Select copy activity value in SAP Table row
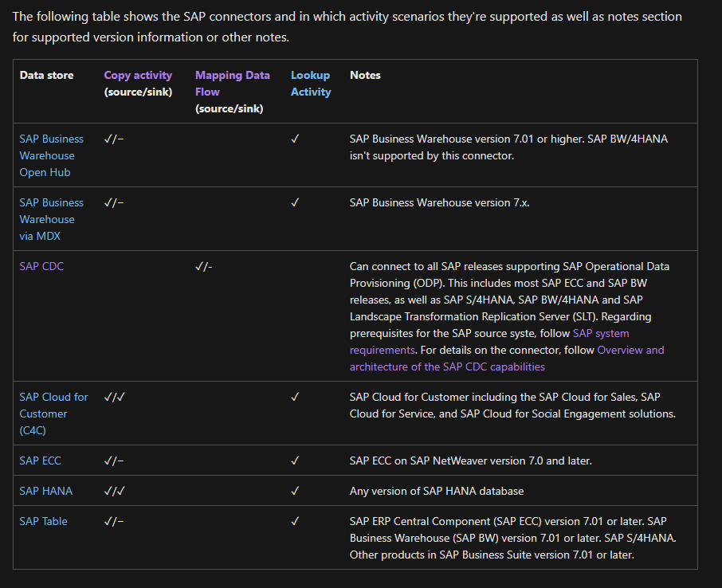The width and height of the screenshot is (722, 588). click(x=114, y=521)
